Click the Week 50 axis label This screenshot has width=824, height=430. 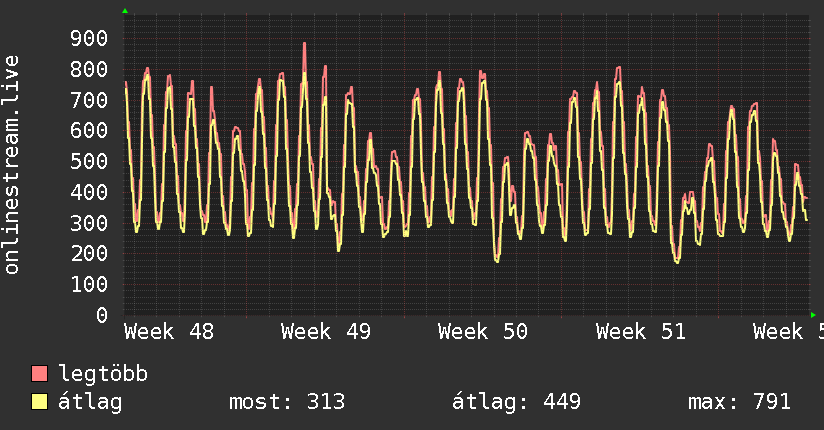coord(483,332)
